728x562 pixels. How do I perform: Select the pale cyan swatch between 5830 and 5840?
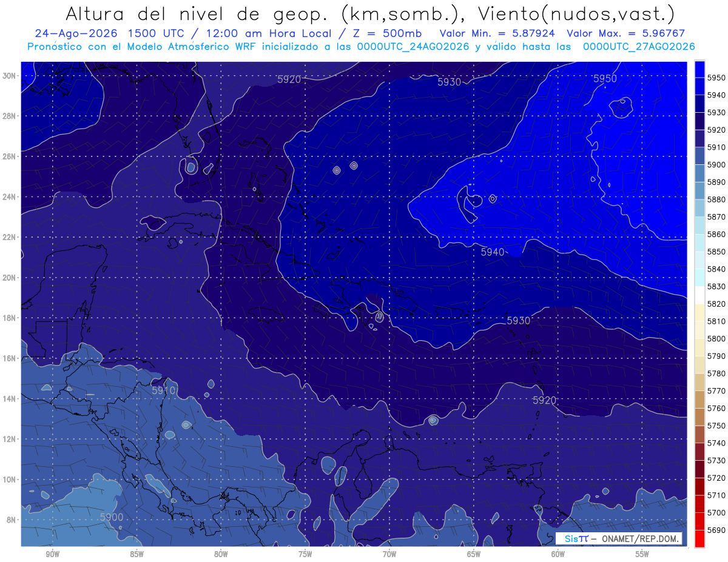point(699,278)
